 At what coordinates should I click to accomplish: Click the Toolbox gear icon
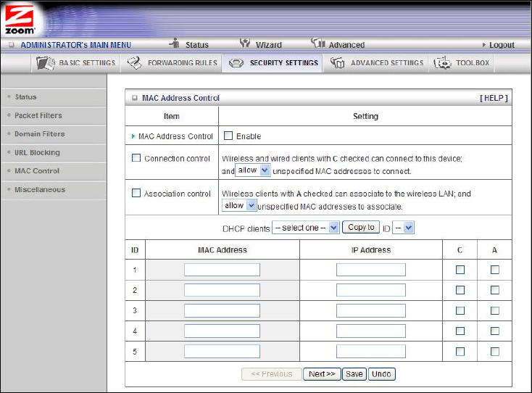[x=442, y=63]
